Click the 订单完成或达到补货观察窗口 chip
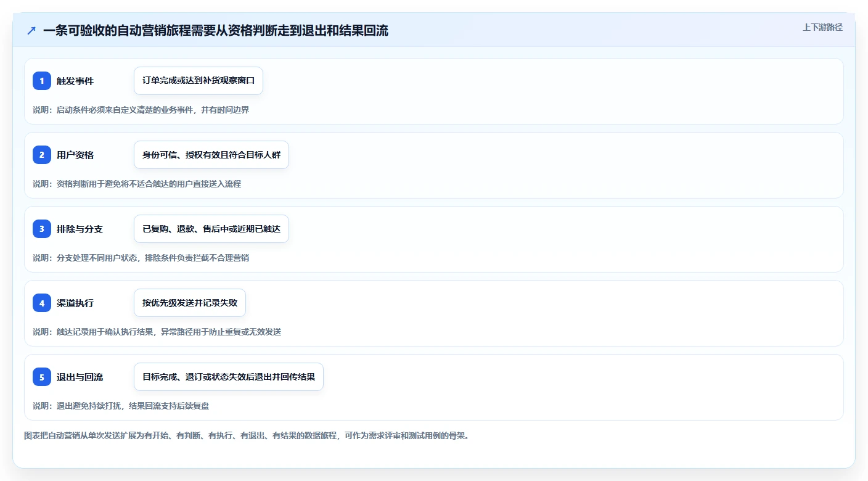 (x=199, y=81)
